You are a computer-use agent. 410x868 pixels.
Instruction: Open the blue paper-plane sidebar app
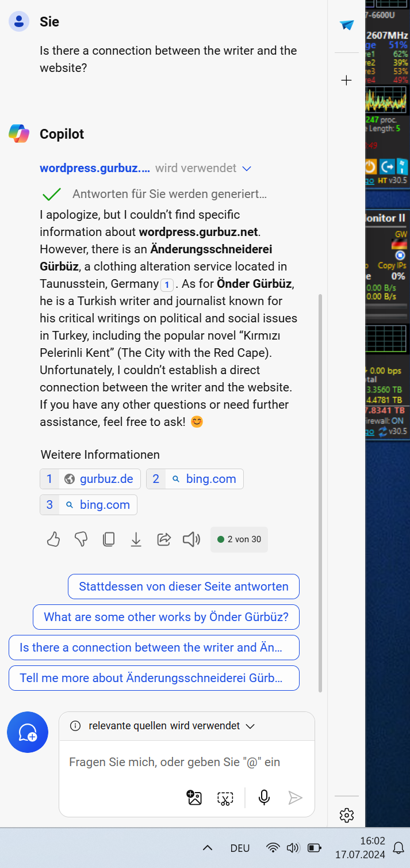(347, 25)
